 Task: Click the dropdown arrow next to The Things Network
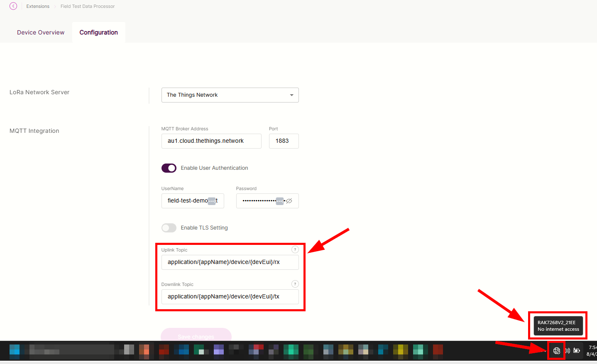click(291, 95)
